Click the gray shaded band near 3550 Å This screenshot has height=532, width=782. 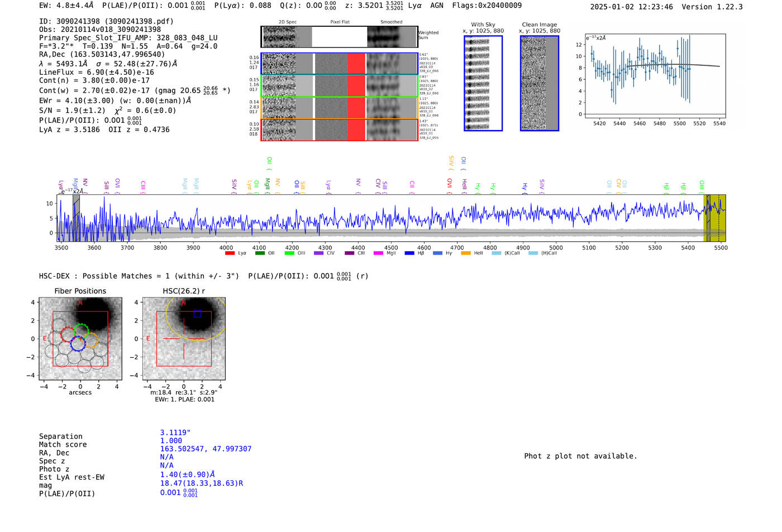tap(76, 218)
